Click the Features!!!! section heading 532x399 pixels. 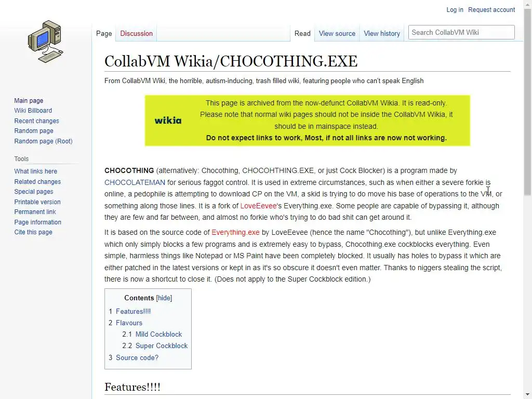(132, 387)
